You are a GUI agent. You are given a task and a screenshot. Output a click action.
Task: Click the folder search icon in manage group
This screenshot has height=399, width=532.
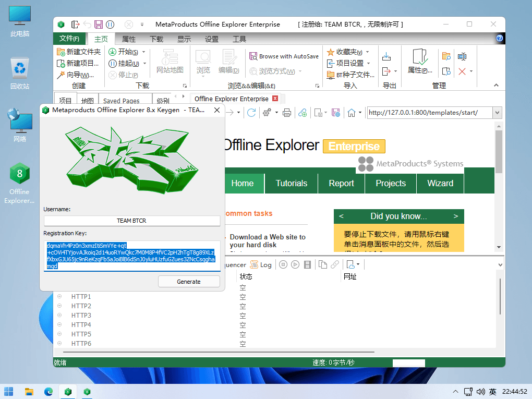[x=446, y=56]
